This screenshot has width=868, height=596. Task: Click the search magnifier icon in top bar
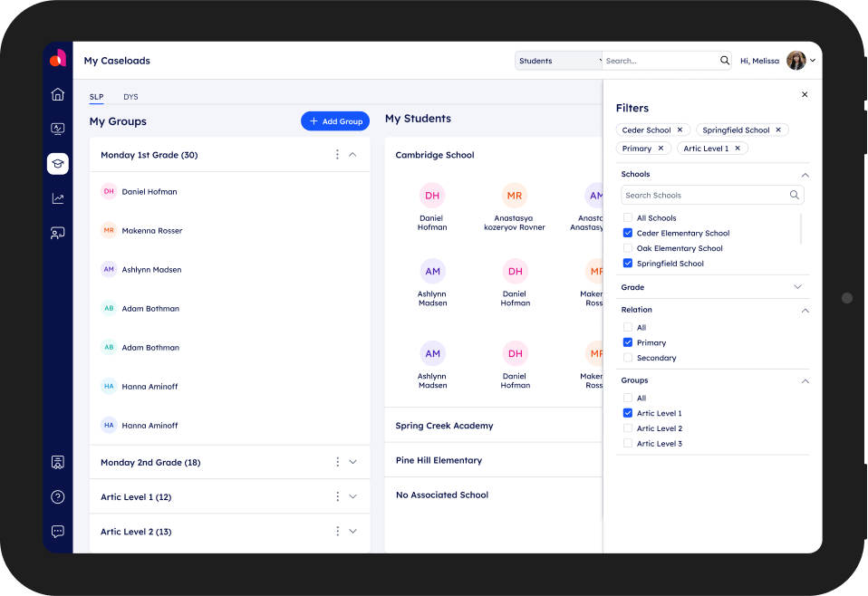[725, 61]
